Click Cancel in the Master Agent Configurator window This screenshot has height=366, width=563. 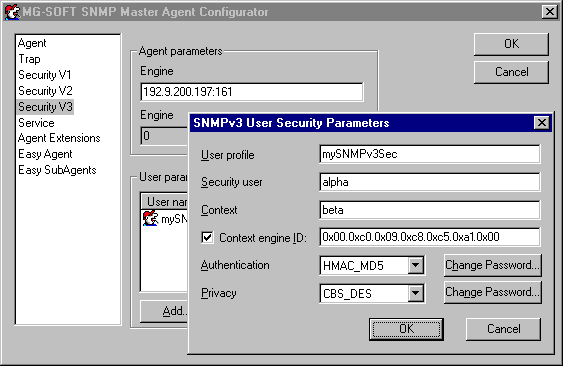pyautogui.click(x=511, y=72)
